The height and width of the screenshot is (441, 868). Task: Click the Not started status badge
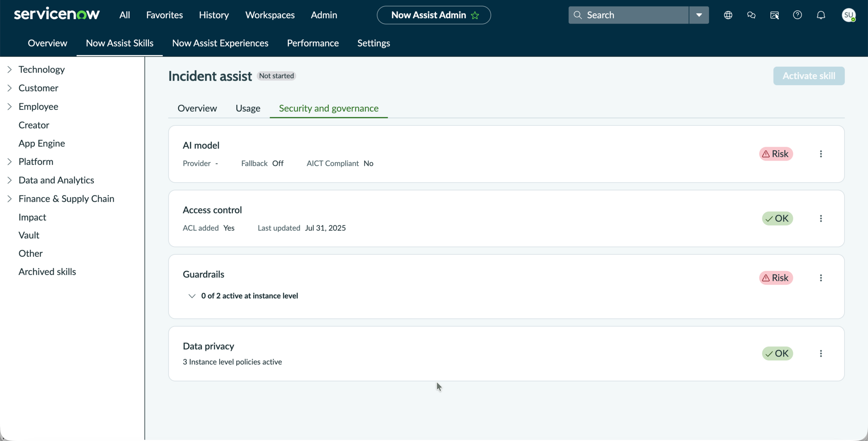click(276, 76)
